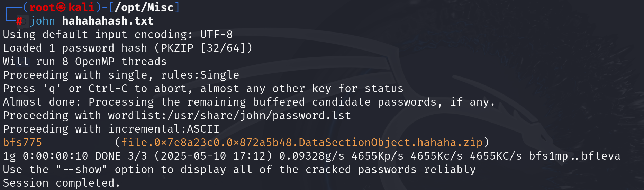Image resolution: width=644 pixels, height=190 pixels.
Task: Click the '8 OpenMP threads' line
Action: point(115,61)
